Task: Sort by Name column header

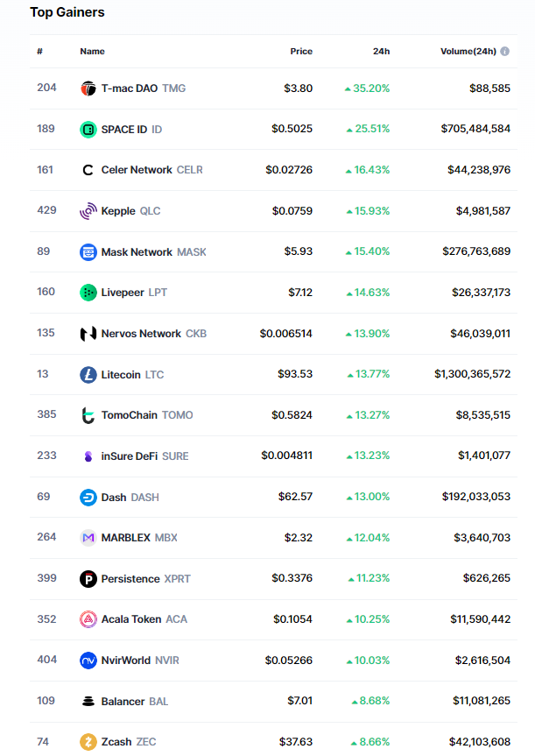Action: pyautogui.click(x=92, y=52)
